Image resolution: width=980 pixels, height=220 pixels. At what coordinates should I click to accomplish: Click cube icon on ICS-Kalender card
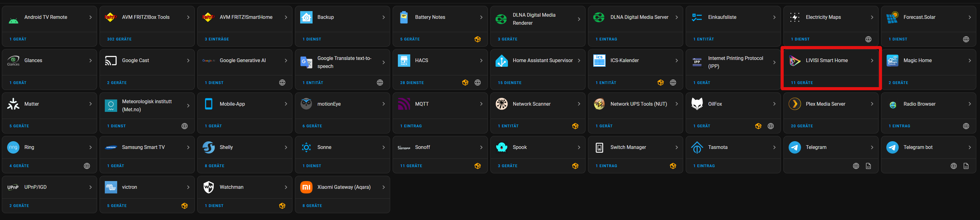660,82
